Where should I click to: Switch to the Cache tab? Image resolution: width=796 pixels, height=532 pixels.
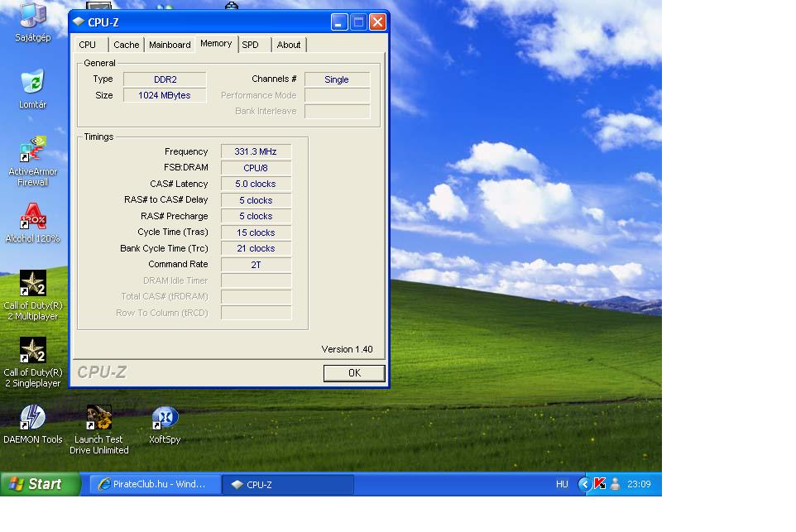126,45
